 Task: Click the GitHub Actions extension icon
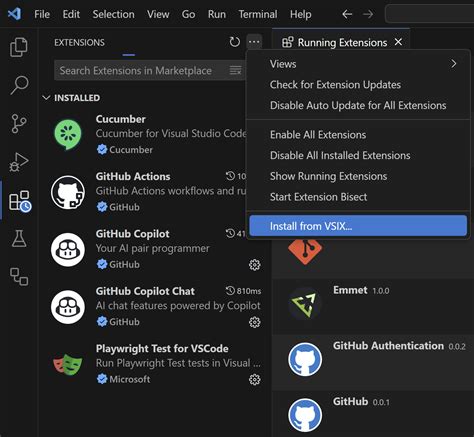point(68,192)
